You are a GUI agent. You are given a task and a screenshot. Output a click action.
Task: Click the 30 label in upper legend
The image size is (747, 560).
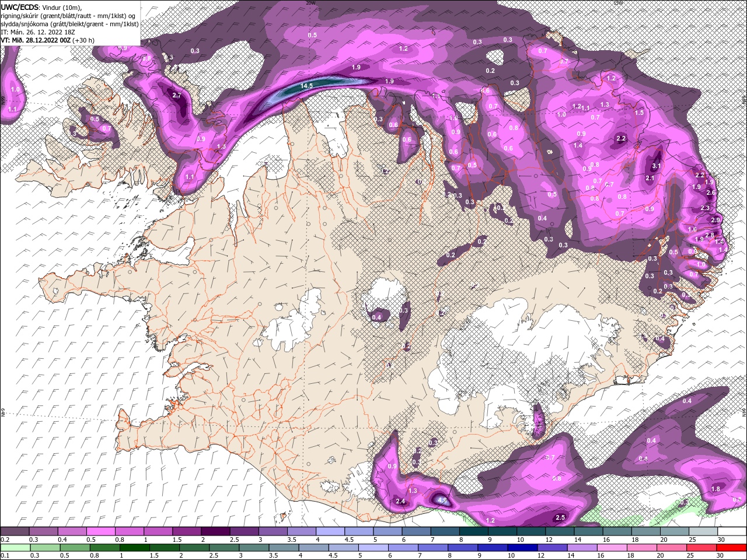(x=721, y=540)
